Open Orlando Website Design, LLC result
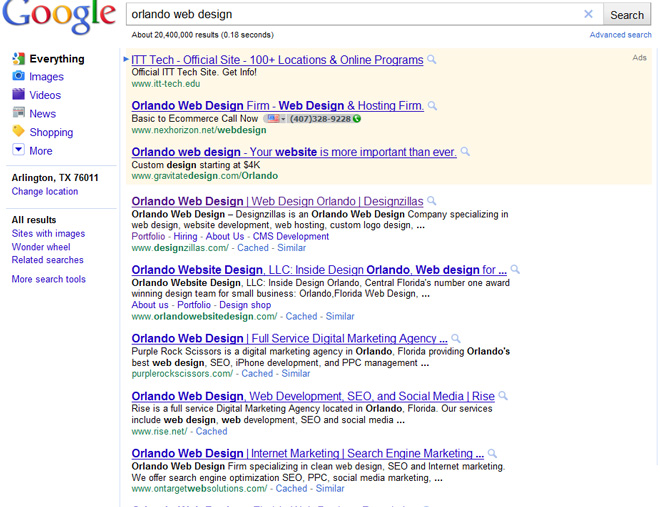This screenshot has width=660, height=507. [319, 270]
